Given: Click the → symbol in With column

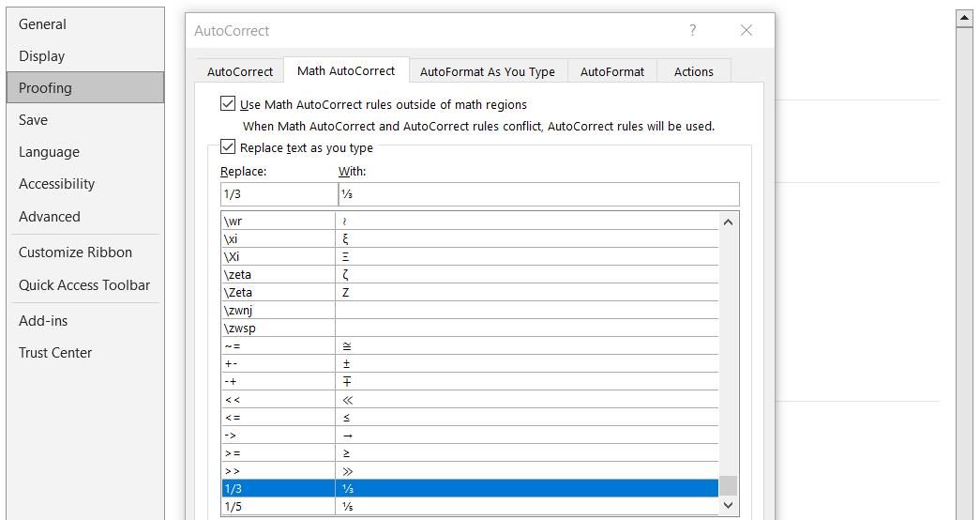Looking at the screenshot, I should tap(348, 436).
